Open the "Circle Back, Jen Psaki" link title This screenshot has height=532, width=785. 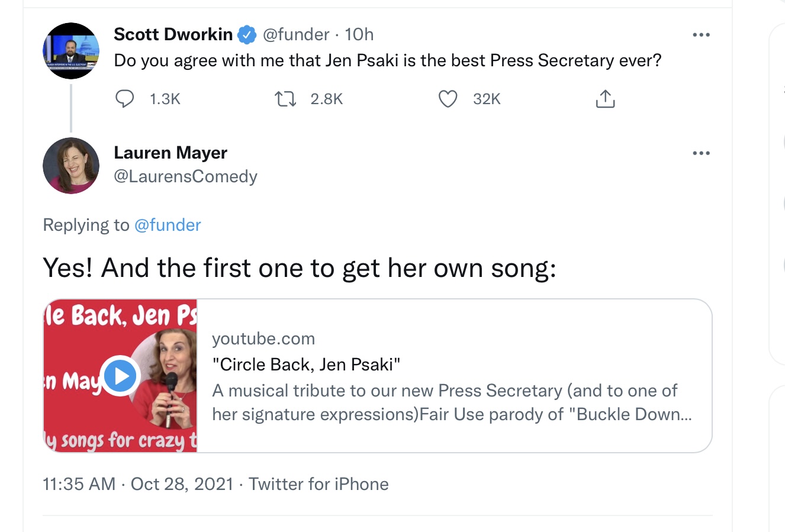306,365
